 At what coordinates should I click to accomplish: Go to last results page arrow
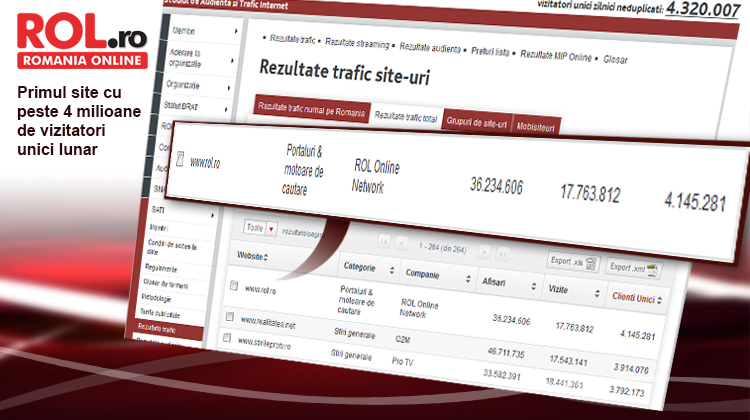coord(502,254)
